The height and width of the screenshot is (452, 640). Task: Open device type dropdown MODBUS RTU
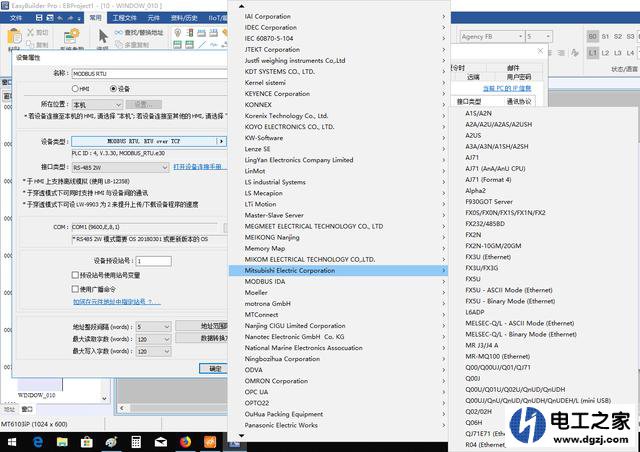coord(149,141)
